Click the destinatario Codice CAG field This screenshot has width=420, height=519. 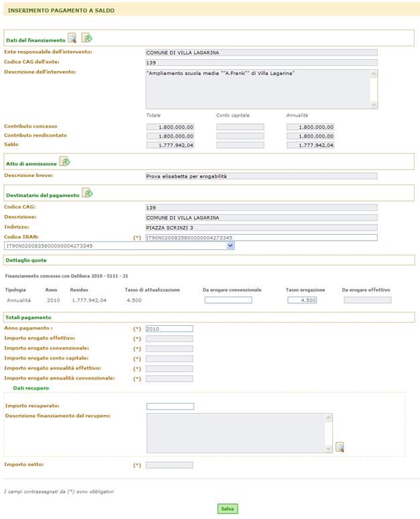point(262,208)
